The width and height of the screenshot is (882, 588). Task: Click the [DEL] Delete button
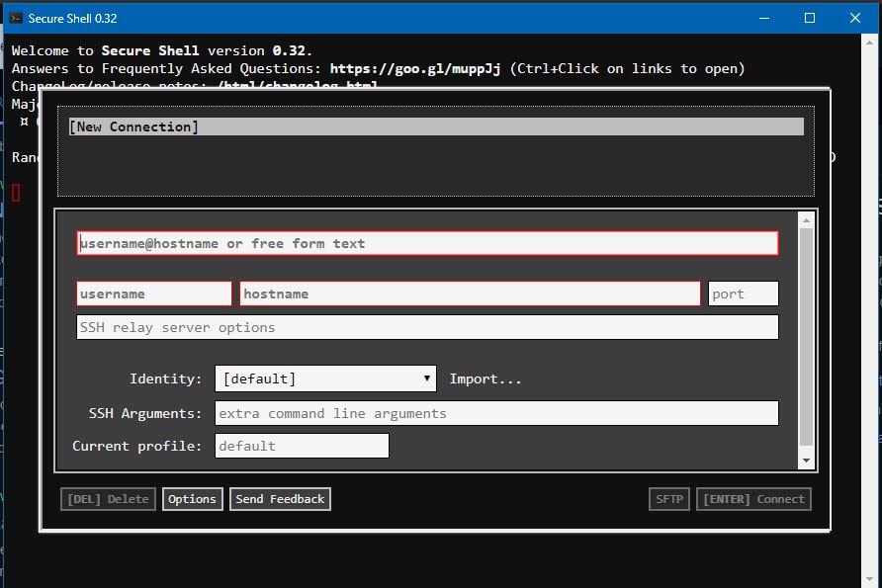(x=108, y=499)
